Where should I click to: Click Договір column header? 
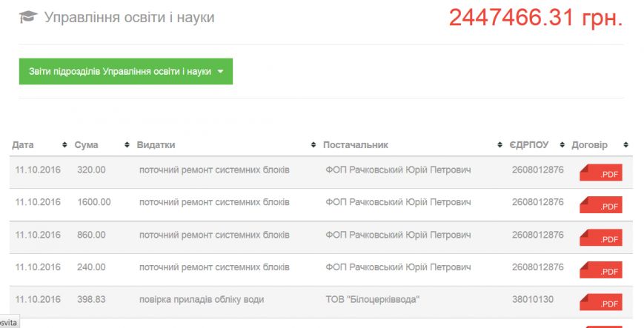(x=589, y=145)
